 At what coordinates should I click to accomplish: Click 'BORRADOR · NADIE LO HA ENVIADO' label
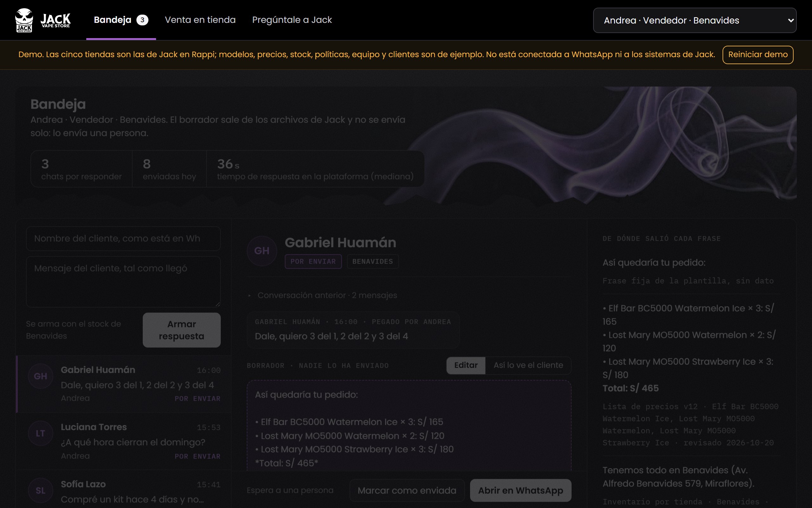pos(318,365)
